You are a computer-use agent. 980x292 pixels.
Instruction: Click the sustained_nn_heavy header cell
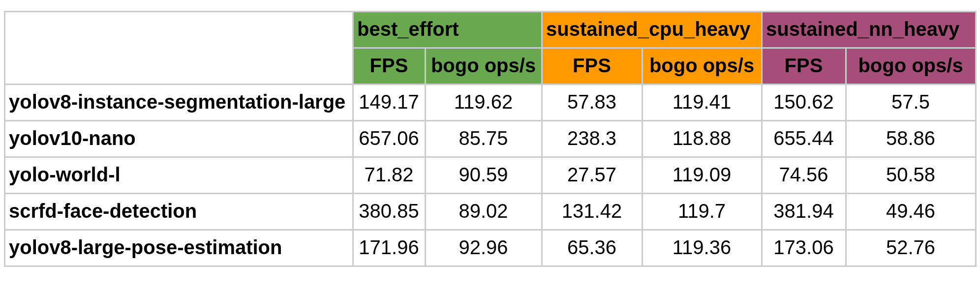tap(868, 29)
